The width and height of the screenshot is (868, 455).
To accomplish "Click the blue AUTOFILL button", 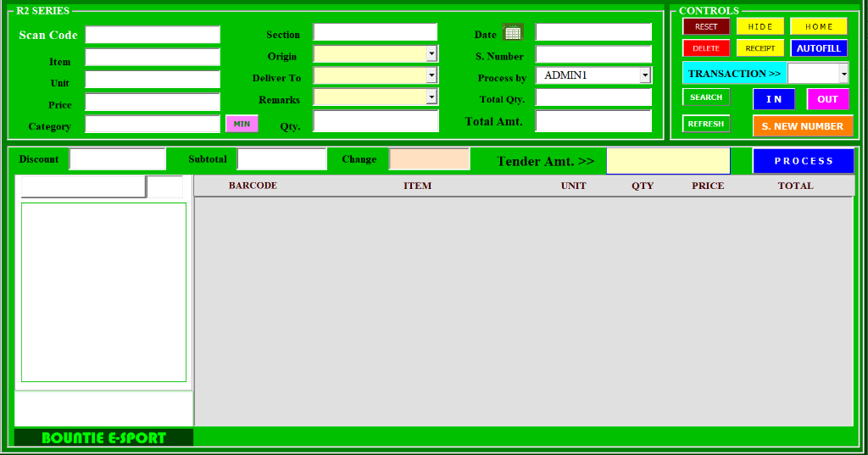I will tap(819, 48).
